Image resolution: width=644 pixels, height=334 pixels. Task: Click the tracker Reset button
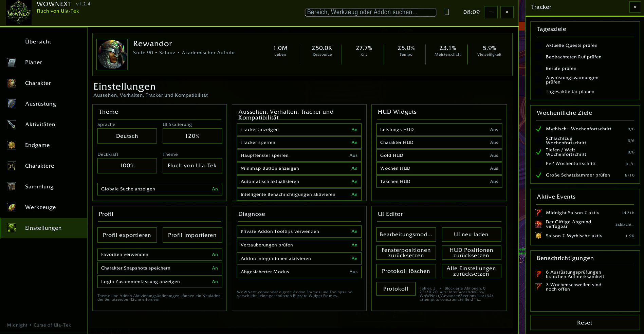(585, 323)
